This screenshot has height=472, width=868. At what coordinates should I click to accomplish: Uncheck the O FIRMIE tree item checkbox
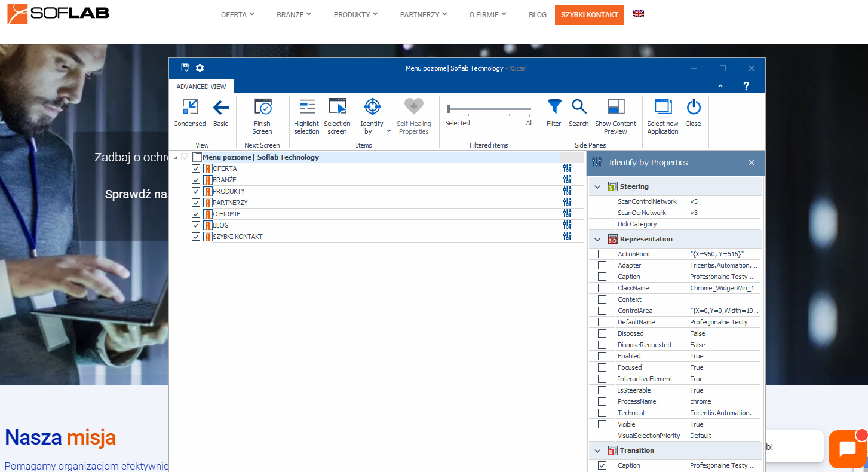196,214
